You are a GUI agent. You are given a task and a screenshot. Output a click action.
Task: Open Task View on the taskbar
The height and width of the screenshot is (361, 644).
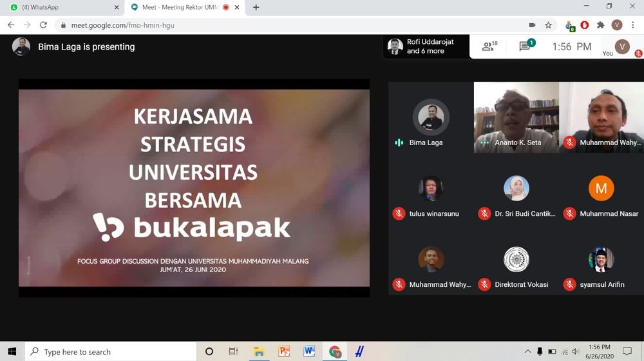coord(233,351)
